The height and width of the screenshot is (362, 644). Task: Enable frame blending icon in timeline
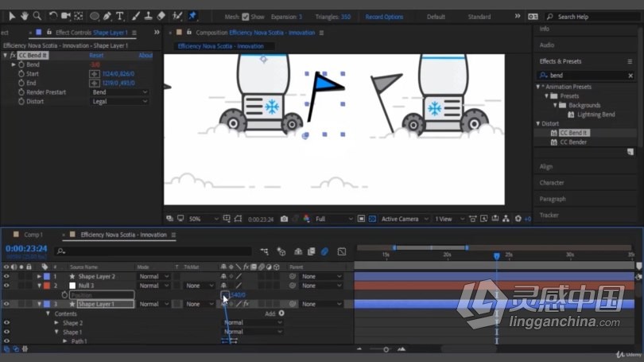312,251
